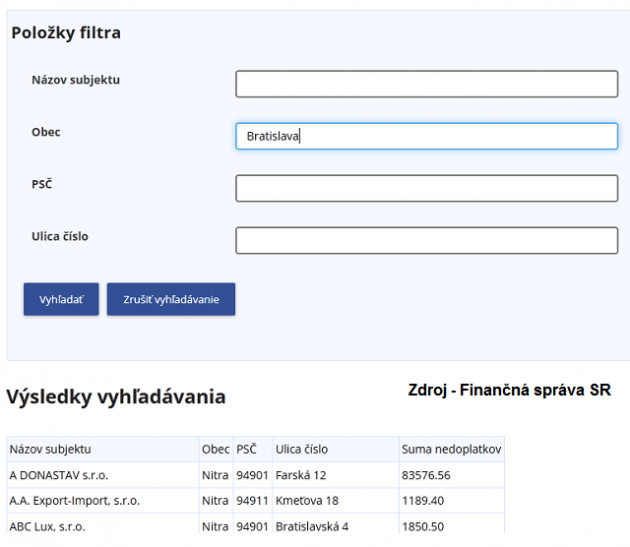Click Zrušiť vyhľadávanie button
Screen dimensions: 630x547
(x=171, y=299)
